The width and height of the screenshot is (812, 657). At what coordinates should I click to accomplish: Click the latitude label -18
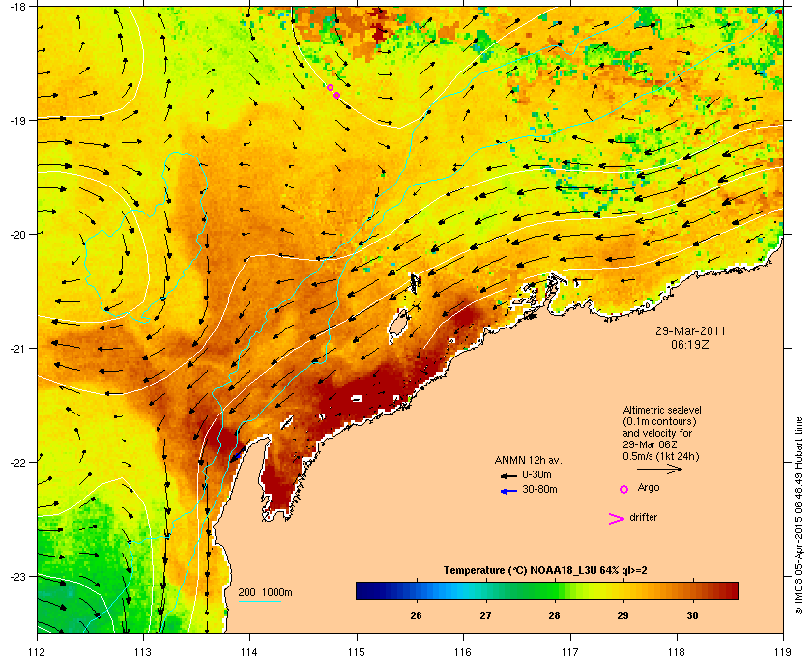pyautogui.click(x=18, y=6)
